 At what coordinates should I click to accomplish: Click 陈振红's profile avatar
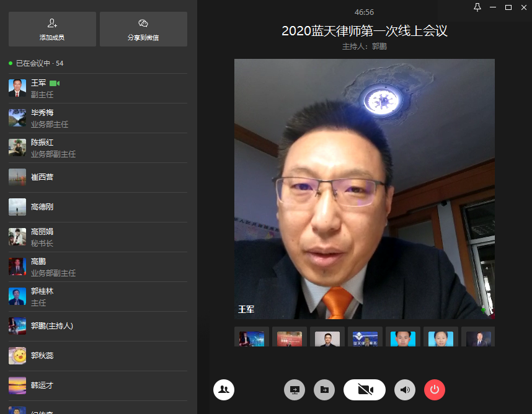coord(17,148)
